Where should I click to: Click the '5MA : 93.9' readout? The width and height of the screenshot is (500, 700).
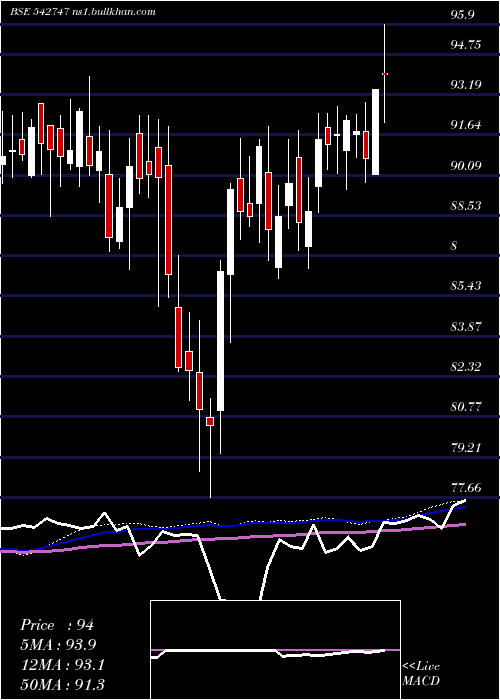[58, 644]
